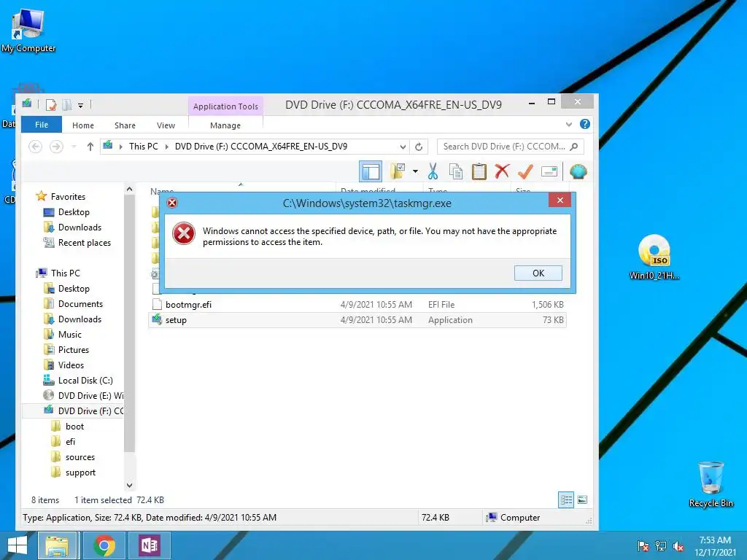Screen dimensions: 747x560
Task: Open address bar history dropdown
Action: (403, 147)
